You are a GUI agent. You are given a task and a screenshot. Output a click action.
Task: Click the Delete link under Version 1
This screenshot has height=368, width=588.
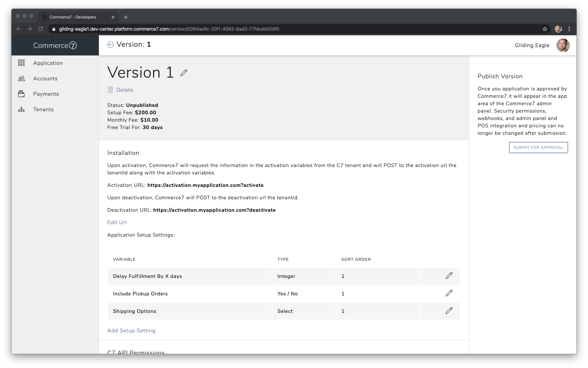125,90
